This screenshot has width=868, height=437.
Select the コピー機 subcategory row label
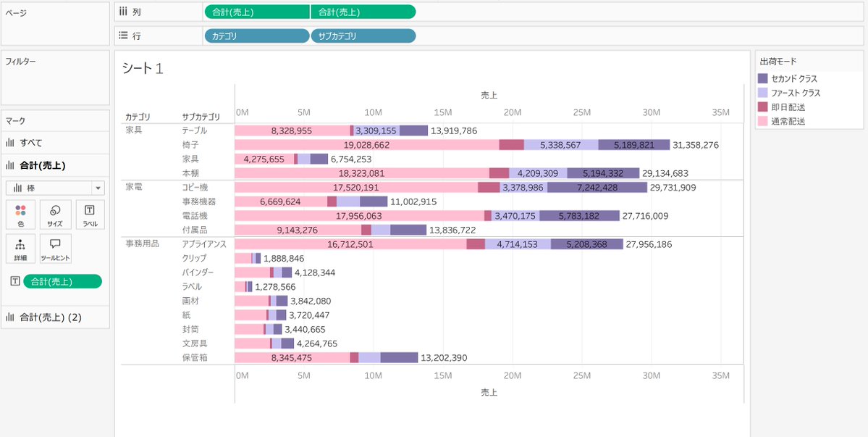pos(195,187)
